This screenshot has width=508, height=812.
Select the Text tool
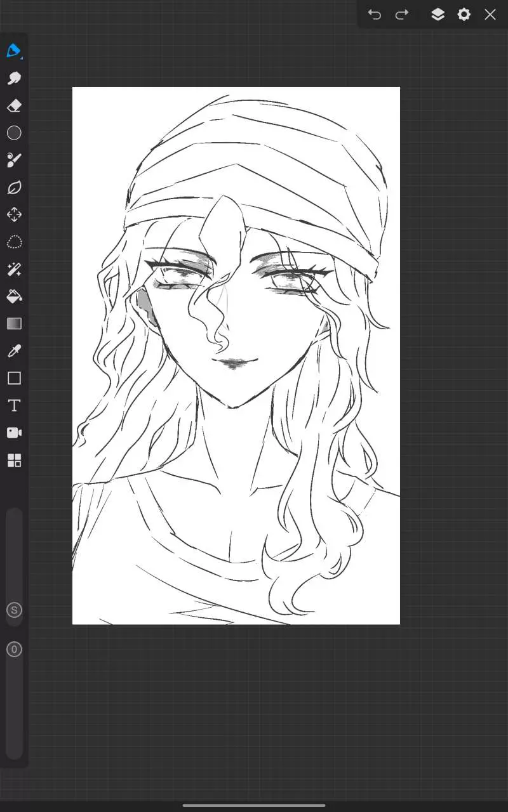pyautogui.click(x=14, y=405)
